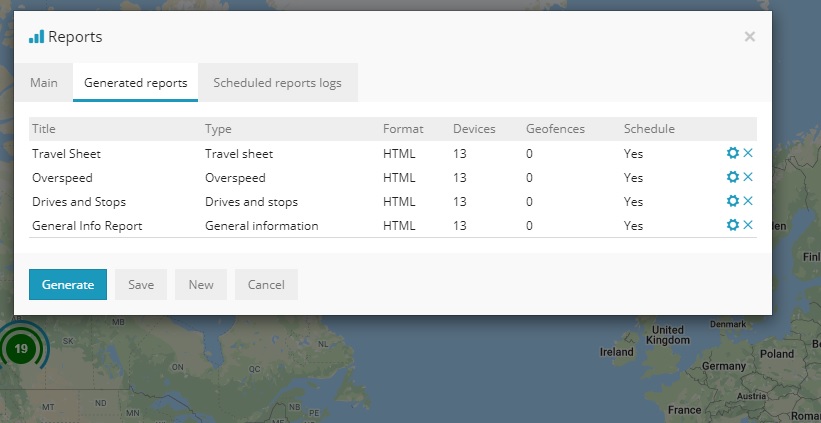Select the General Info Report title cell

[x=87, y=226]
